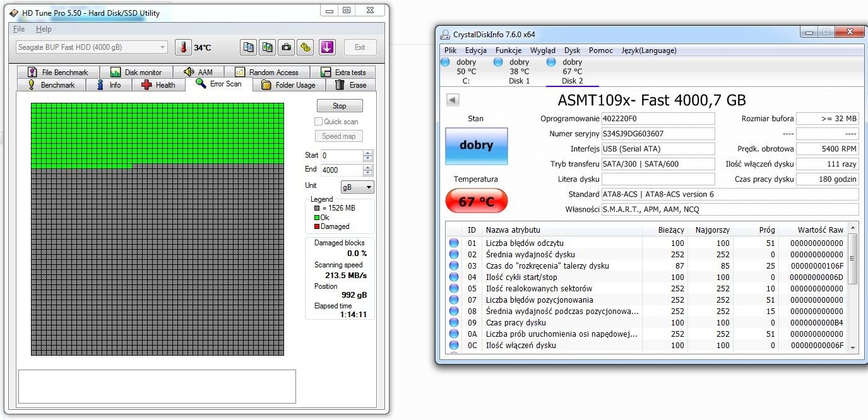
Task: Click the status orb for attribute 09
Action: (454, 322)
